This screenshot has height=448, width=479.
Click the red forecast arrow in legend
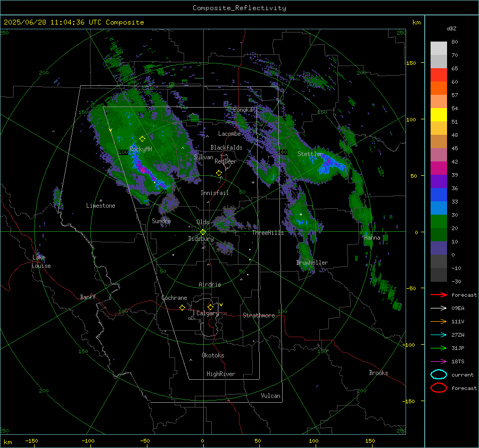[x=439, y=295]
